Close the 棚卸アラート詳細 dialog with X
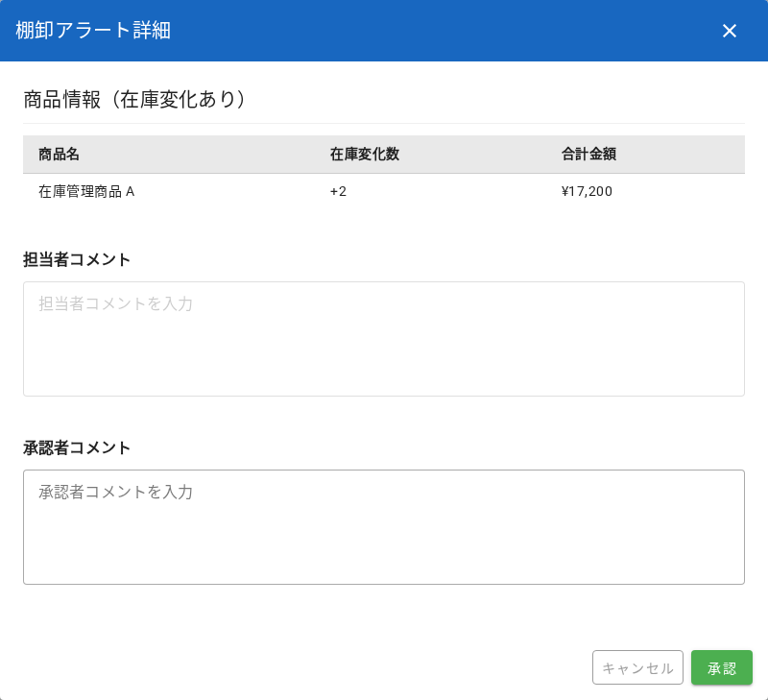Screen dimensions: 768x700 730,31
